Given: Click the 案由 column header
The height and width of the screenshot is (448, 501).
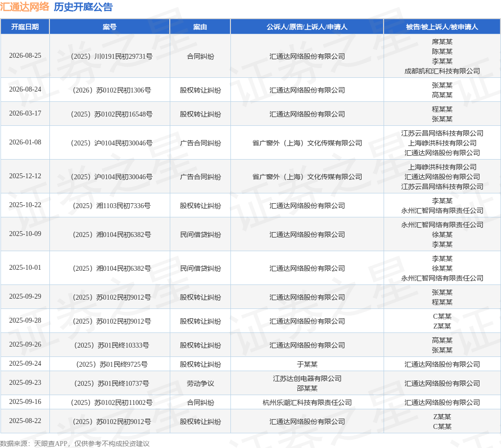Looking at the screenshot, I should (x=200, y=27).
